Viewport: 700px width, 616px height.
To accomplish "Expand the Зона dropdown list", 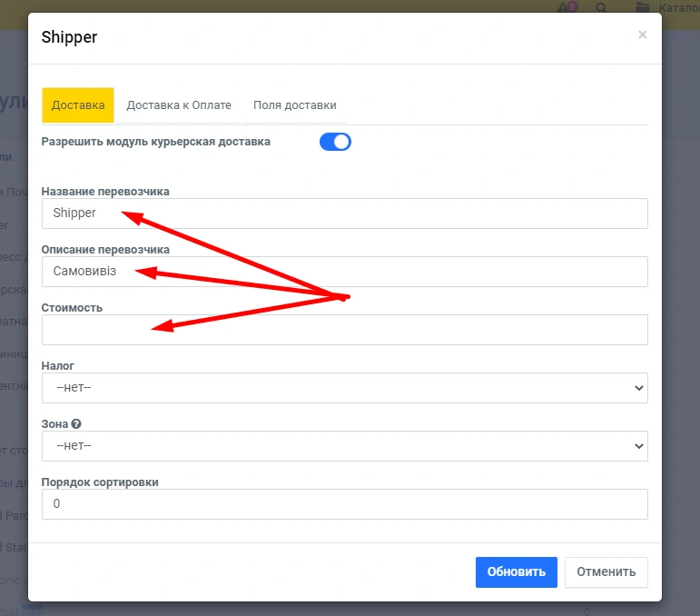I will 344,446.
